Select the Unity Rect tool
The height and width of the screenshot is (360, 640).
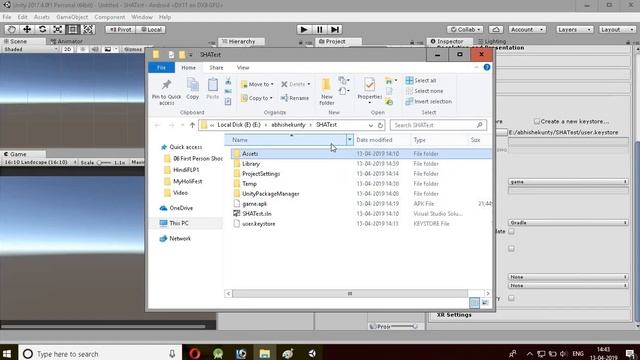point(73,29)
